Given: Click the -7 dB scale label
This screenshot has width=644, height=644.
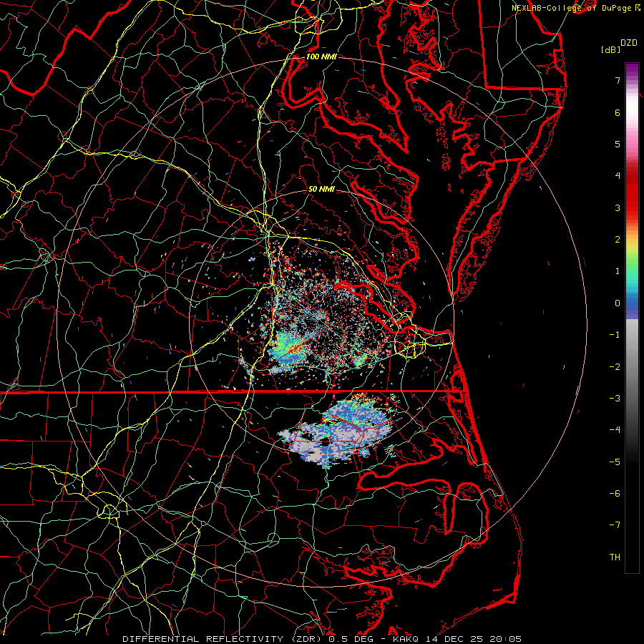Looking at the screenshot, I should point(615,525).
